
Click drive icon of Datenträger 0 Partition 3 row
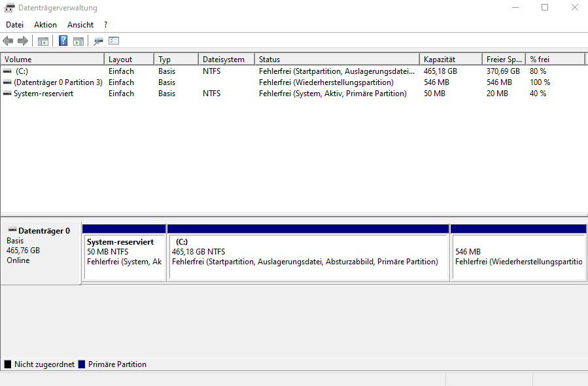7,82
